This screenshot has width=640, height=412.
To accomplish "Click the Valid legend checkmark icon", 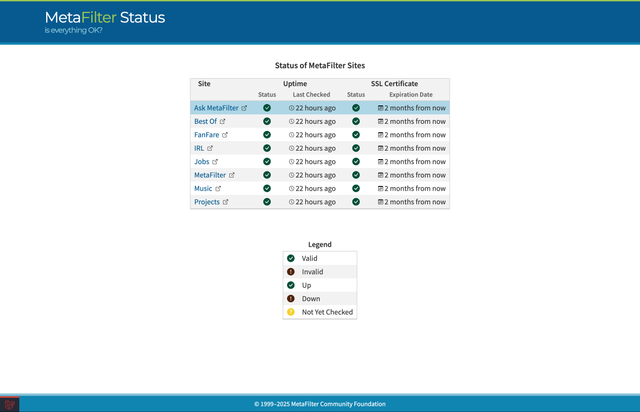I will click(x=291, y=258).
